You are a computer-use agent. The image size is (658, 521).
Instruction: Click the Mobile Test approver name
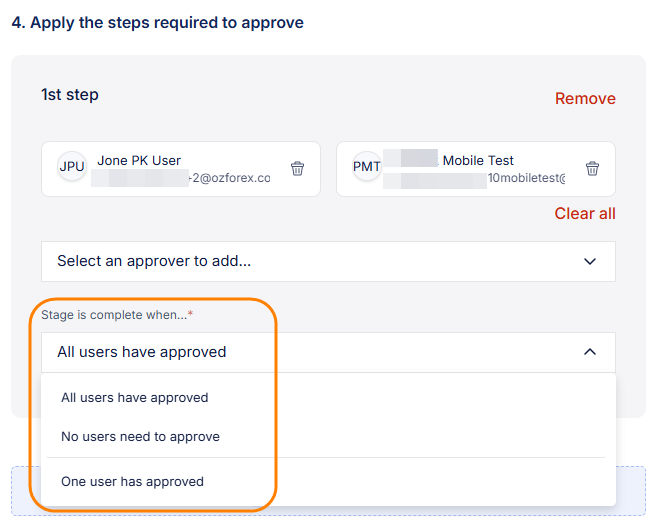click(x=478, y=160)
